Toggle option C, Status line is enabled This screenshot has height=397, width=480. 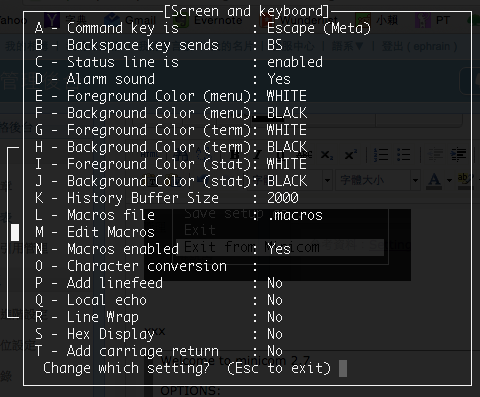tap(179, 62)
